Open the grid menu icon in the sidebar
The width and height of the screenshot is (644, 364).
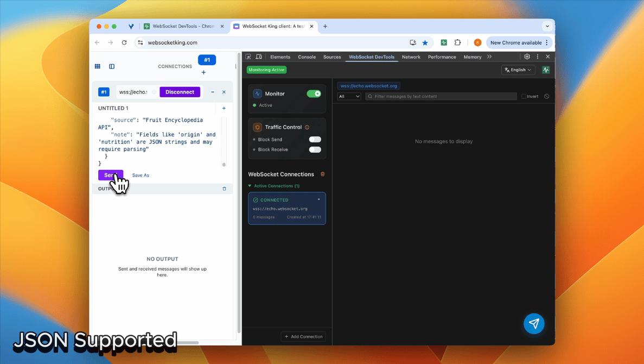coord(98,66)
